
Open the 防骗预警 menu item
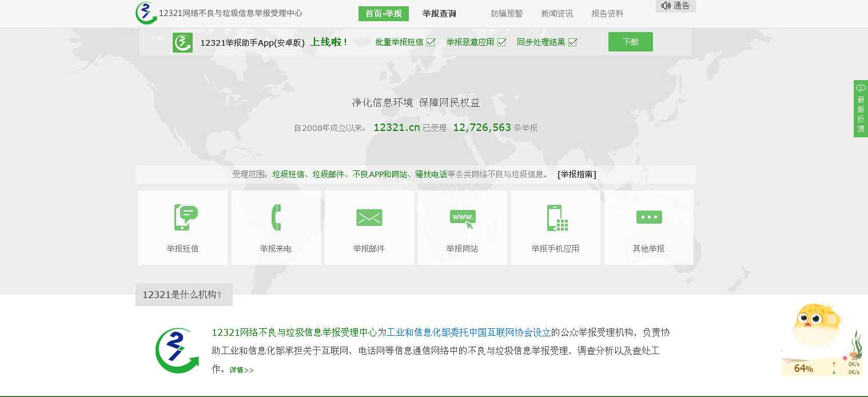coord(507,14)
